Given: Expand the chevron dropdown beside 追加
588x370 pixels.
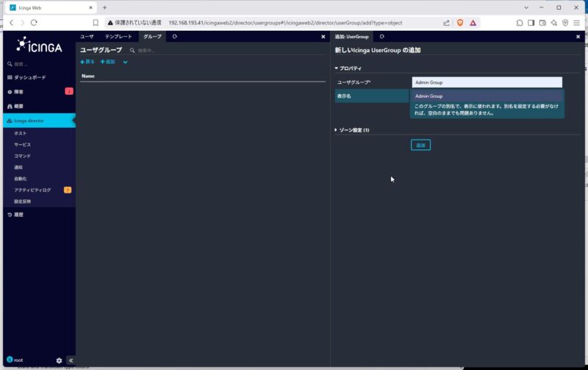Looking at the screenshot, I should tap(125, 63).
